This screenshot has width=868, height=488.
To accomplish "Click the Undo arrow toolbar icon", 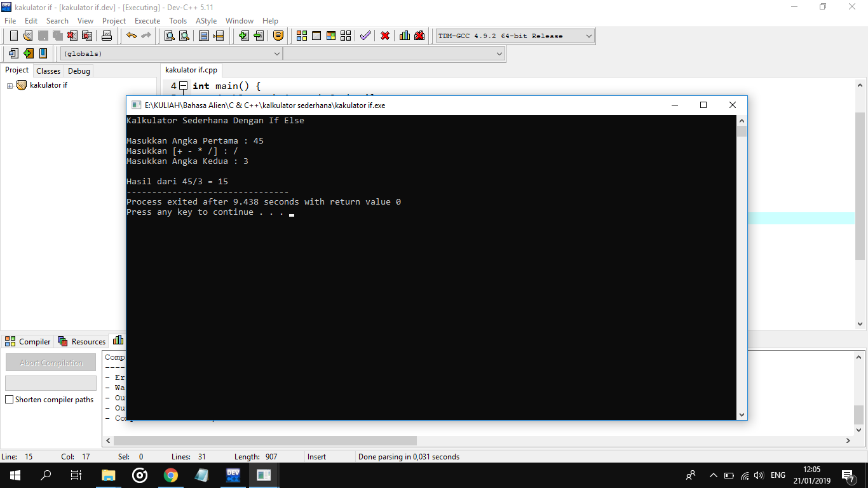I will [132, 36].
